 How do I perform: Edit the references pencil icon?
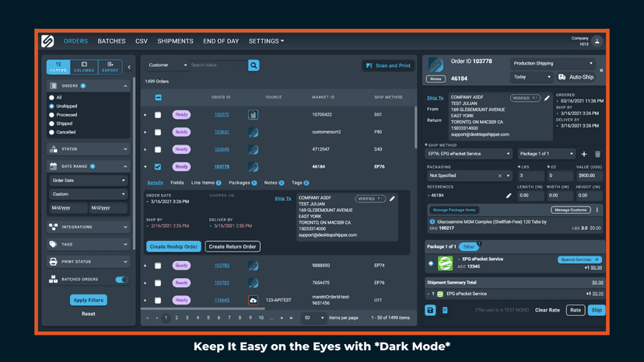tap(509, 195)
